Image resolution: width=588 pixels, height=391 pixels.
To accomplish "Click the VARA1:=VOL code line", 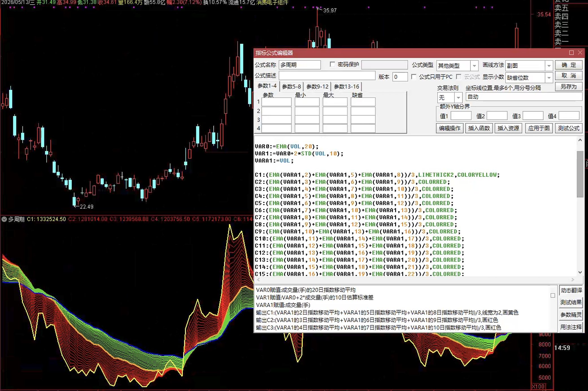I will (x=274, y=161).
